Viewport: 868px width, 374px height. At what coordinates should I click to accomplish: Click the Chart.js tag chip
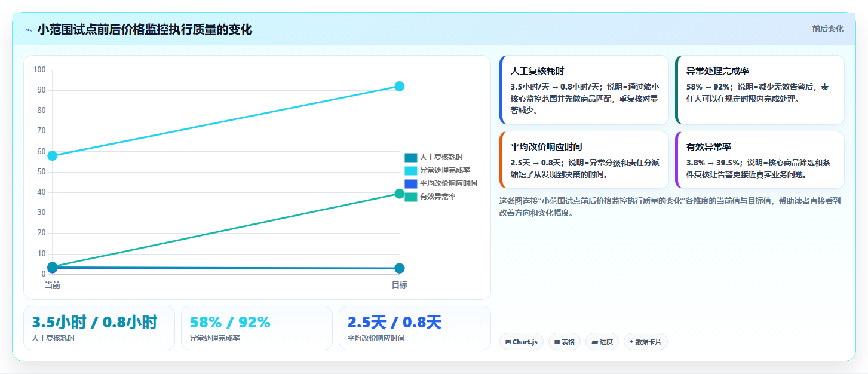point(521,342)
